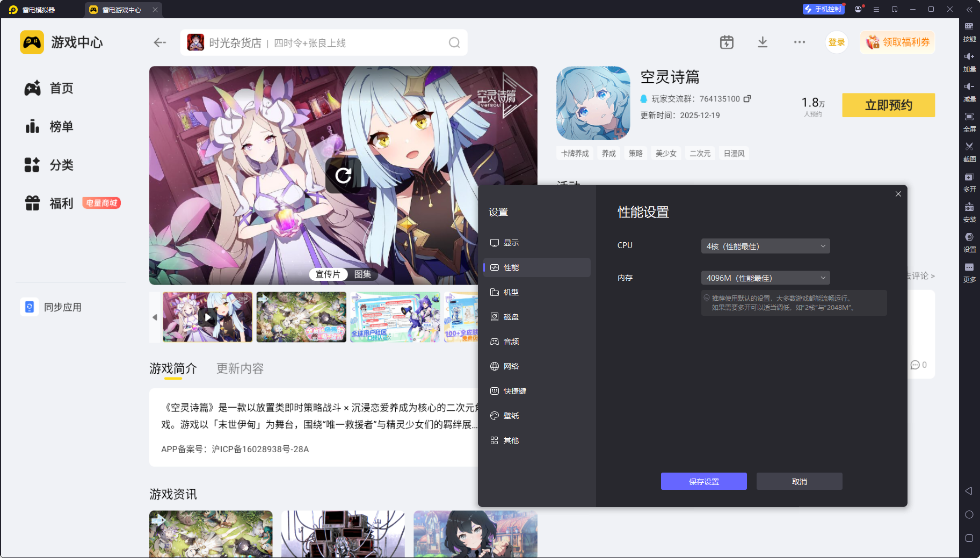
Task: Open 同步应用 in the sidebar
Action: tap(52, 307)
